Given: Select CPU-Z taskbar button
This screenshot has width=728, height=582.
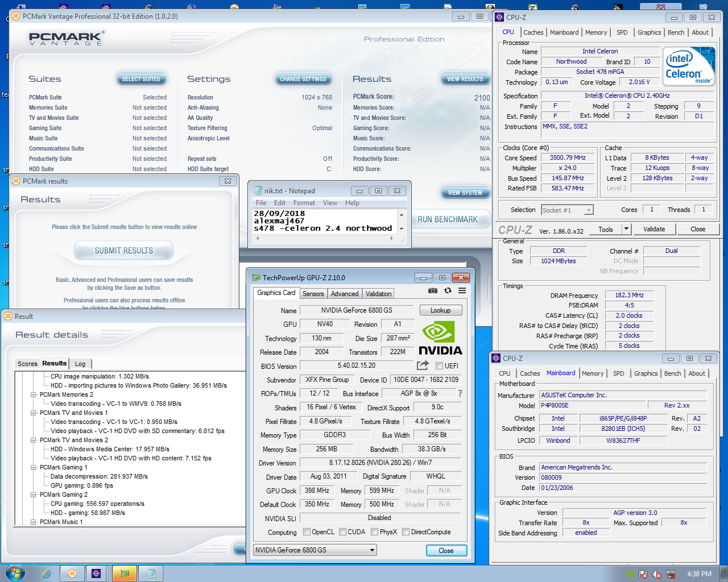Looking at the screenshot, I should click(96, 573).
